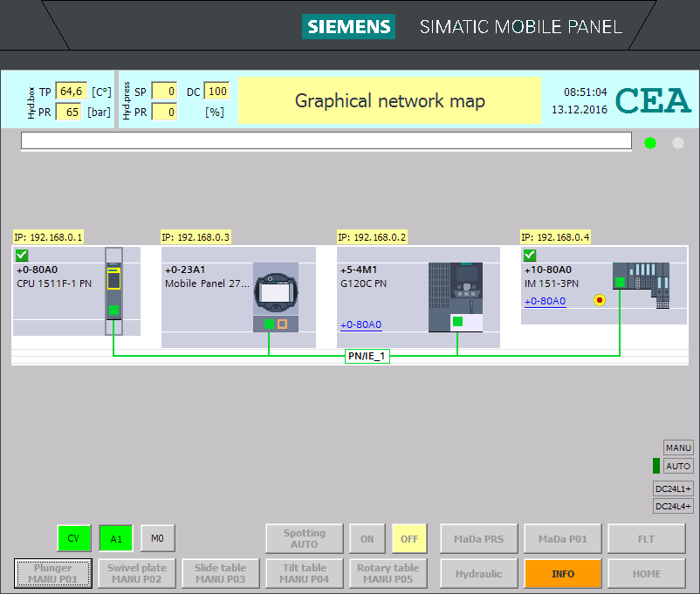
Task: Click the green port on IM 151-3PN
Action: click(x=620, y=282)
